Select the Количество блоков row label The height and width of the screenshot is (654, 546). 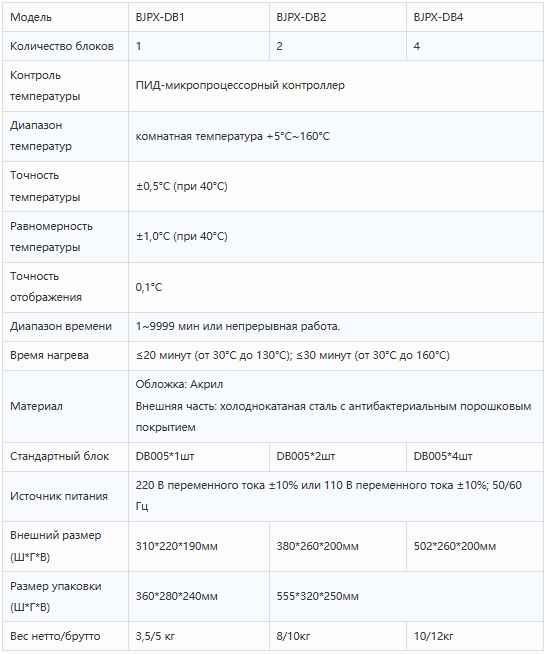coord(62,46)
